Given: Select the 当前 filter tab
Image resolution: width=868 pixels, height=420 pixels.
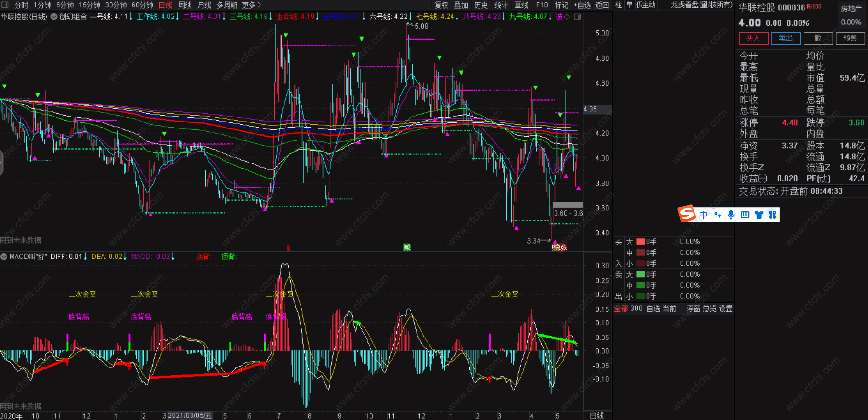Looking at the screenshot, I should point(669,309).
